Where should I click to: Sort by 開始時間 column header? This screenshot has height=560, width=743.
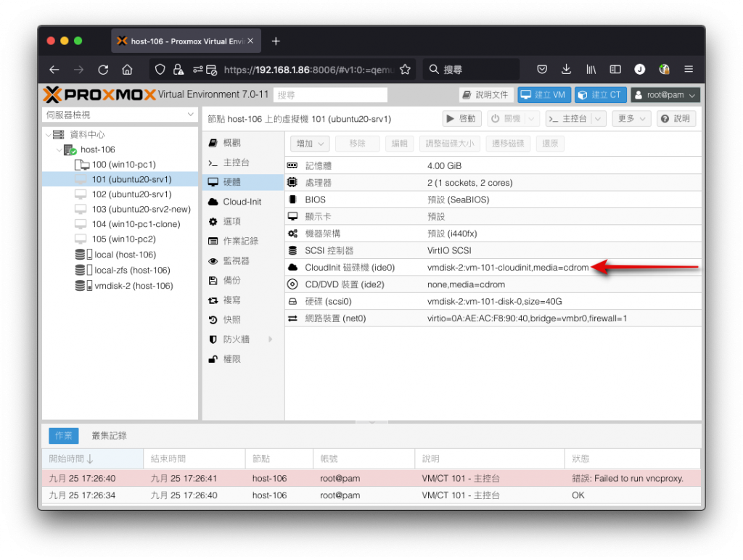click(x=93, y=458)
